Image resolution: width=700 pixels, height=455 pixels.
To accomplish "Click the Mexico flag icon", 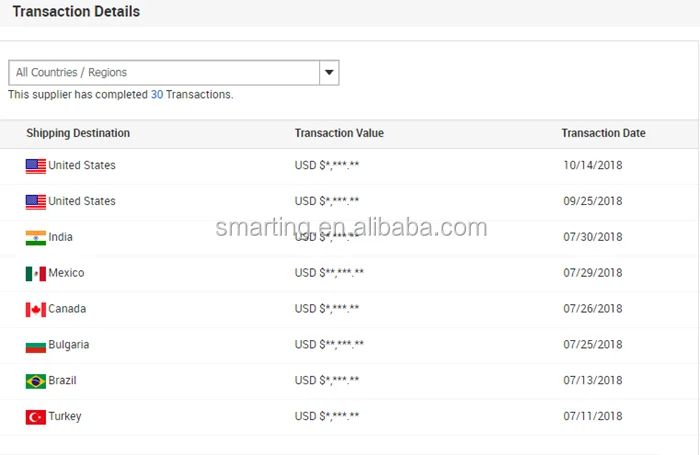I will coord(36,274).
